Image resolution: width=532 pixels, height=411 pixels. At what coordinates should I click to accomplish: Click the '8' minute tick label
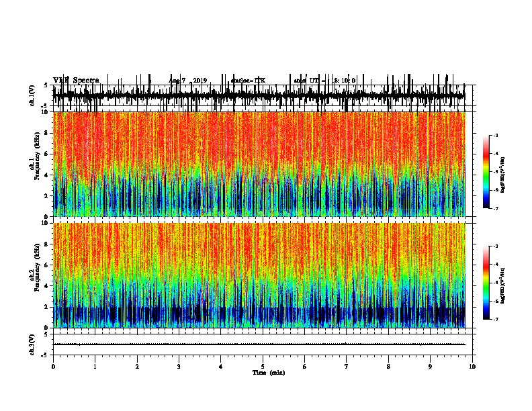pyautogui.click(x=388, y=367)
